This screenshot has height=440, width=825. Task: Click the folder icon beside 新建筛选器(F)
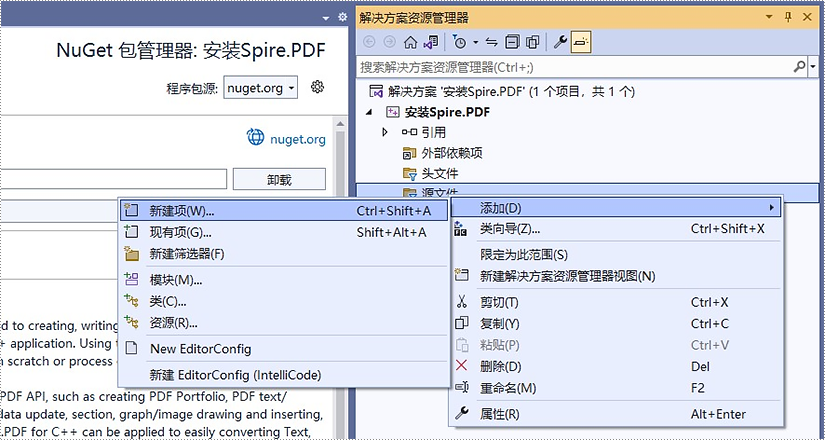(x=131, y=253)
